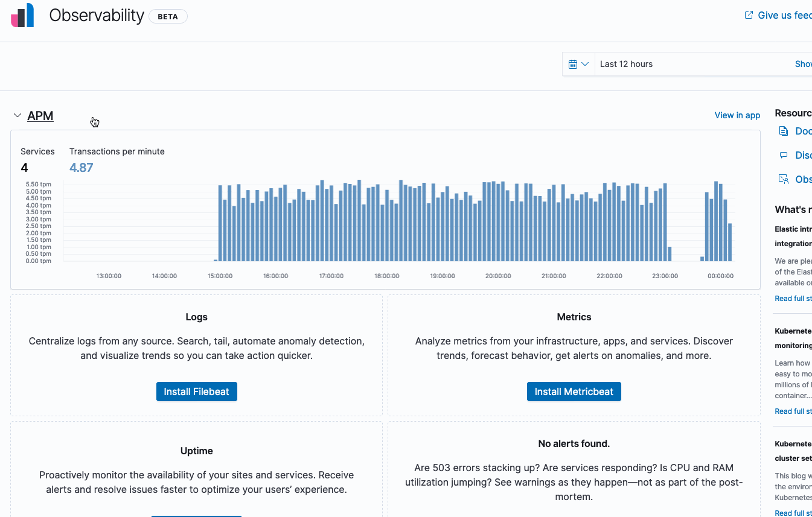812x517 pixels.
Task: Open the APM section title link
Action: pyautogui.click(x=40, y=116)
